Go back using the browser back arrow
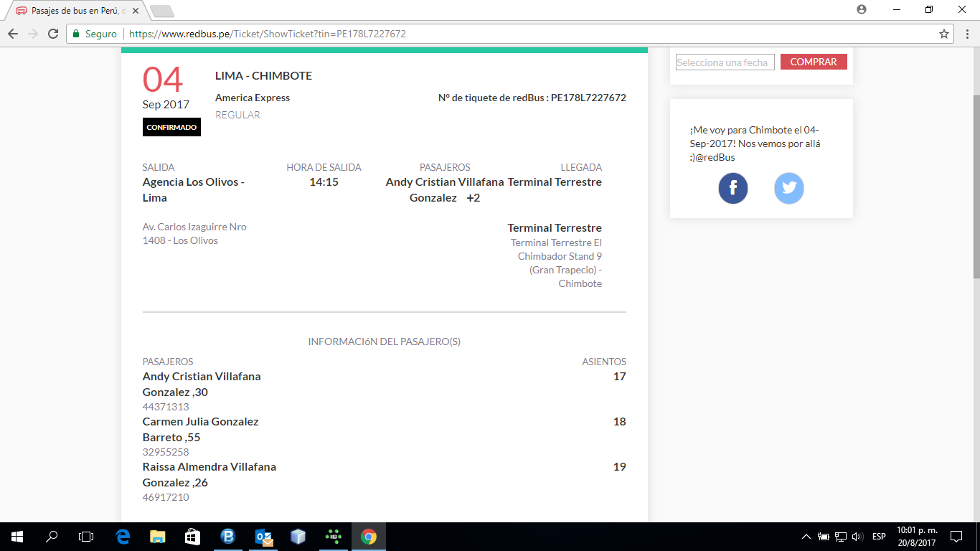Screen dimensions: 980x551 pyautogui.click(x=13, y=34)
